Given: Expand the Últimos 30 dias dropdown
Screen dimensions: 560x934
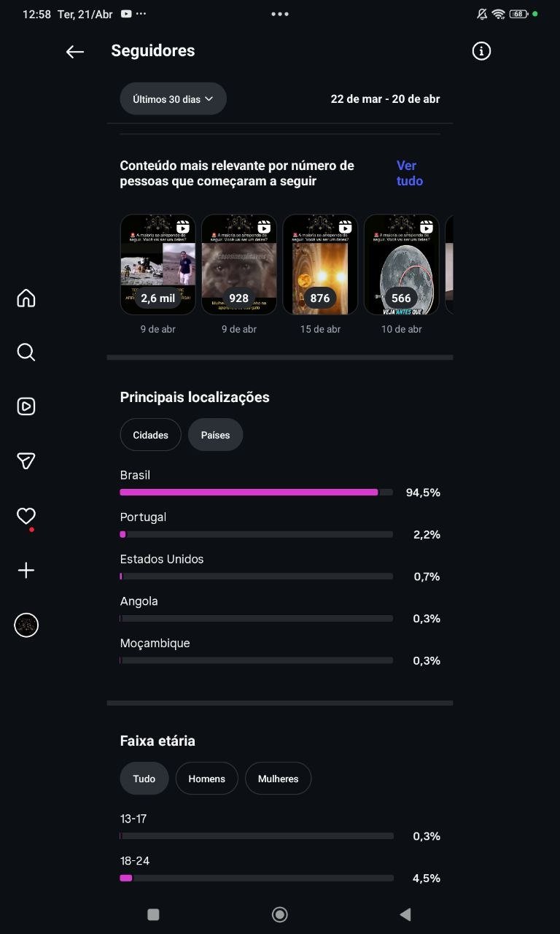Looking at the screenshot, I should point(173,99).
